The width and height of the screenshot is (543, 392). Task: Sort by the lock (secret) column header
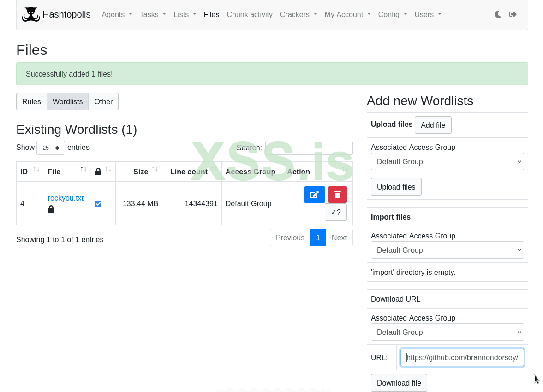point(103,172)
